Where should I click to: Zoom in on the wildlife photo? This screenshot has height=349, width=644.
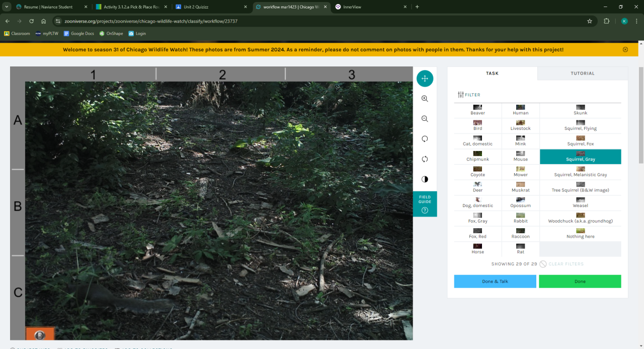[x=425, y=99]
